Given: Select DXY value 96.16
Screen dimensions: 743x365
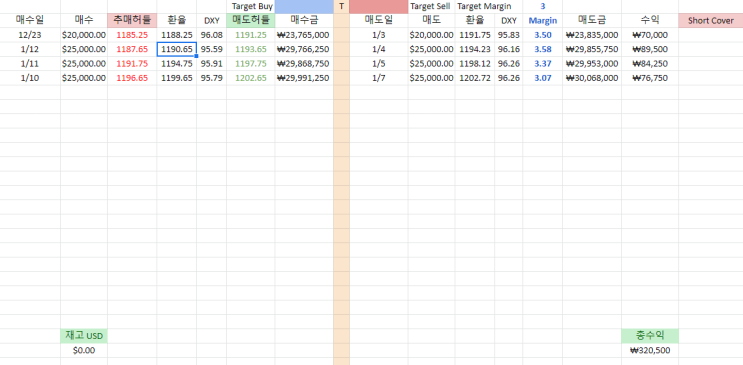Looking at the screenshot, I should [508, 49].
